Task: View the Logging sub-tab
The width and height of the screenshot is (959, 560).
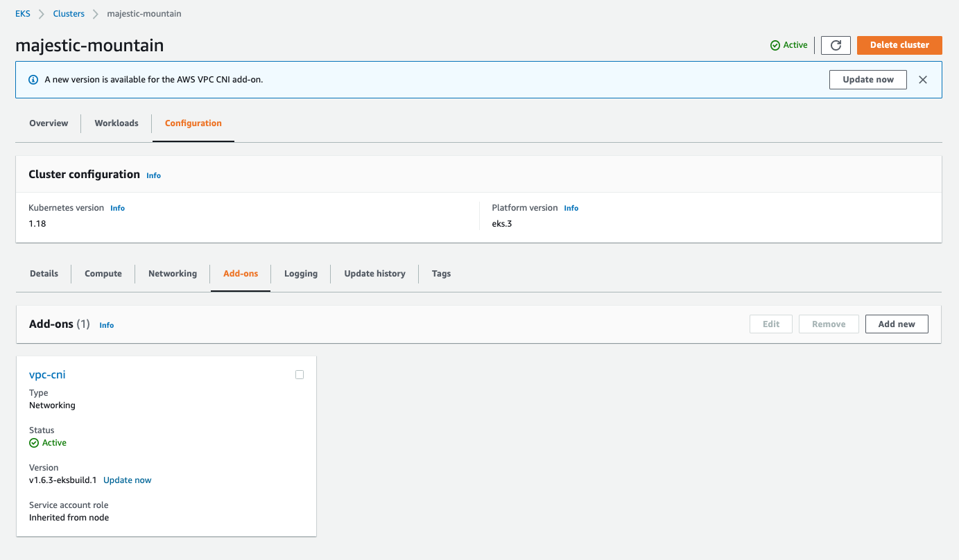Action: [300, 273]
